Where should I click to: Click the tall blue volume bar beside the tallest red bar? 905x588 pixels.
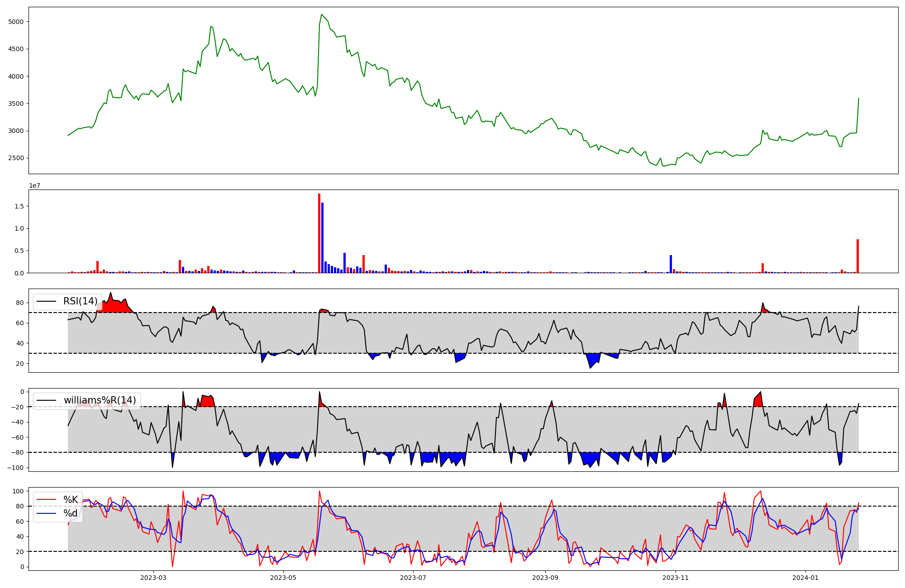coord(323,237)
